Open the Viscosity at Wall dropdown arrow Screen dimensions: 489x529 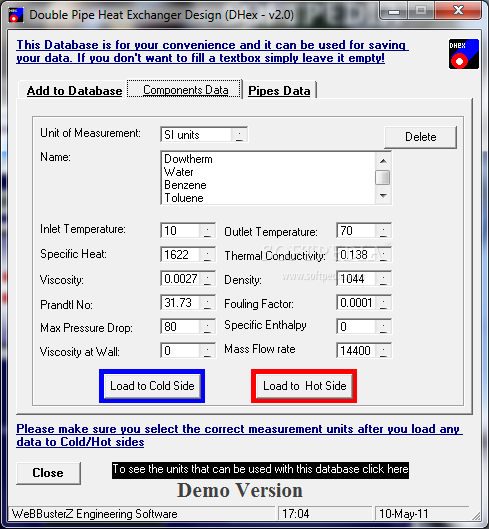(x=207, y=351)
